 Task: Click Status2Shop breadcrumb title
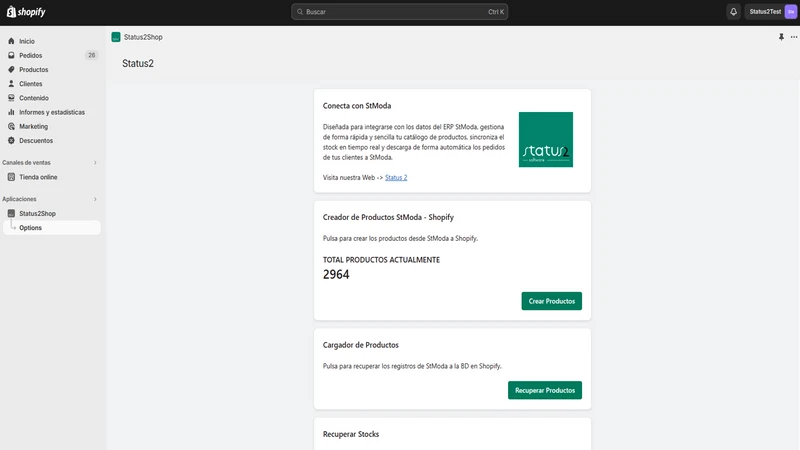[x=143, y=37]
